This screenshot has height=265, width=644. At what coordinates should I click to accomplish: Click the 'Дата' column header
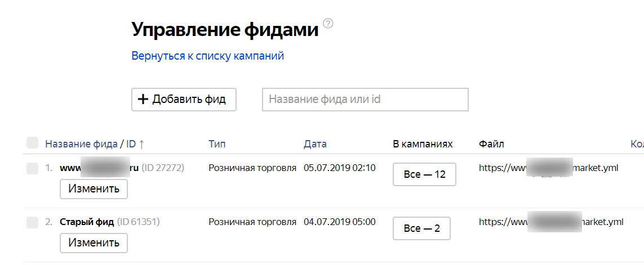click(x=315, y=144)
